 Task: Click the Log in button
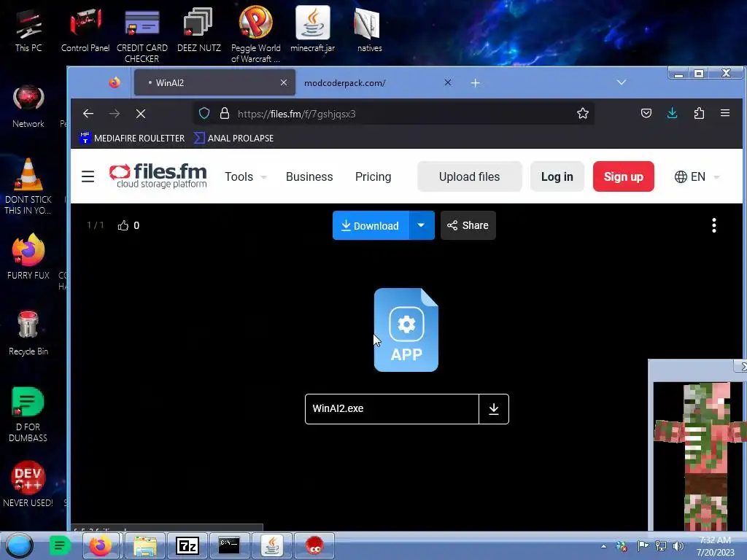557,176
